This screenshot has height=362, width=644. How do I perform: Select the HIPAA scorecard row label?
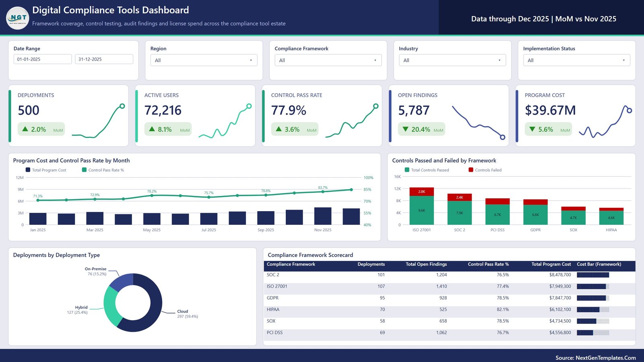[x=273, y=310]
